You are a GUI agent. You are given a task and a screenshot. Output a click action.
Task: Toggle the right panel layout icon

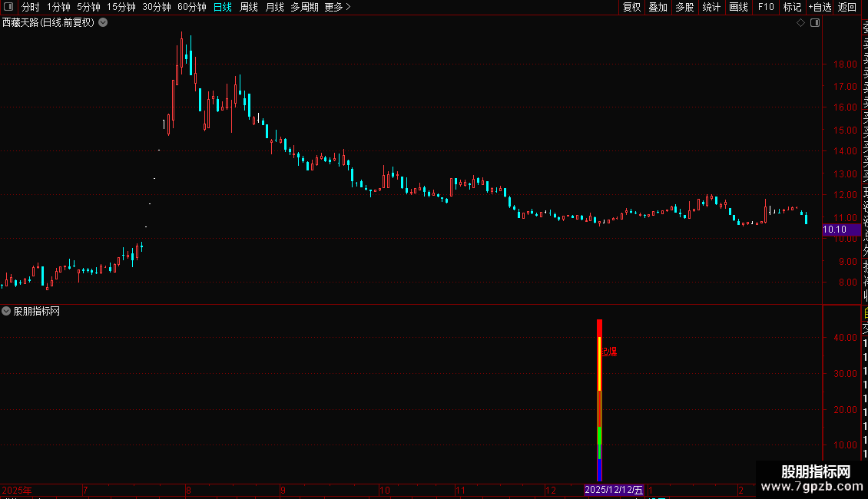point(815,23)
